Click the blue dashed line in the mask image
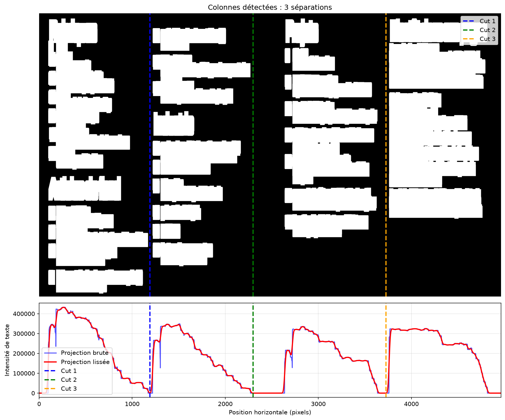The width and height of the screenshot is (505, 420). click(150, 155)
